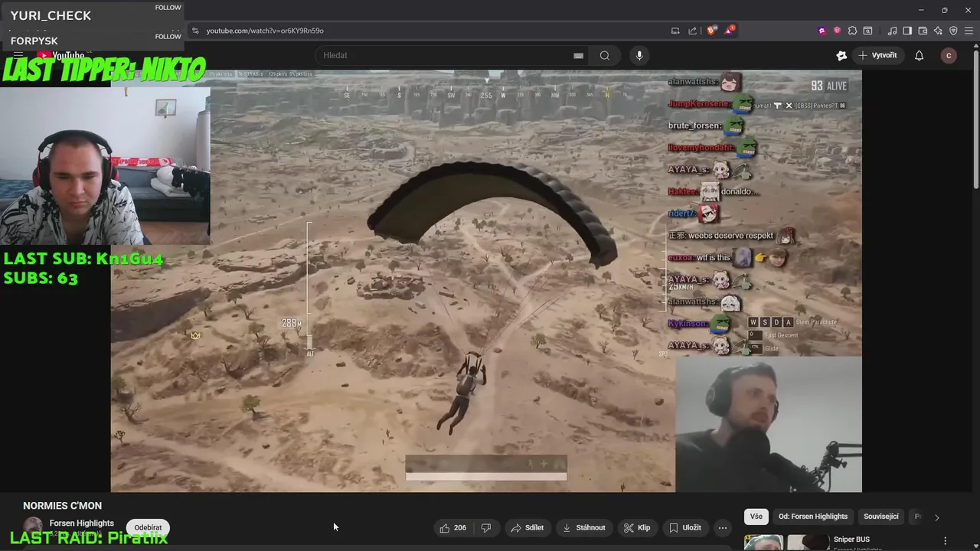Dislike the video with thumbs down
Image resolution: width=980 pixels, height=551 pixels.
tap(485, 527)
